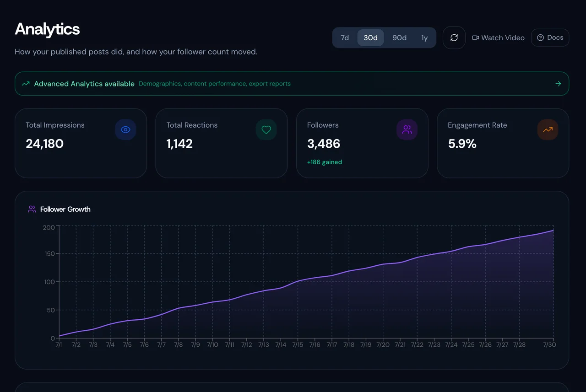Image resolution: width=586 pixels, height=392 pixels.
Task: Click the 24,180 Total Impressions value
Action: pos(45,144)
